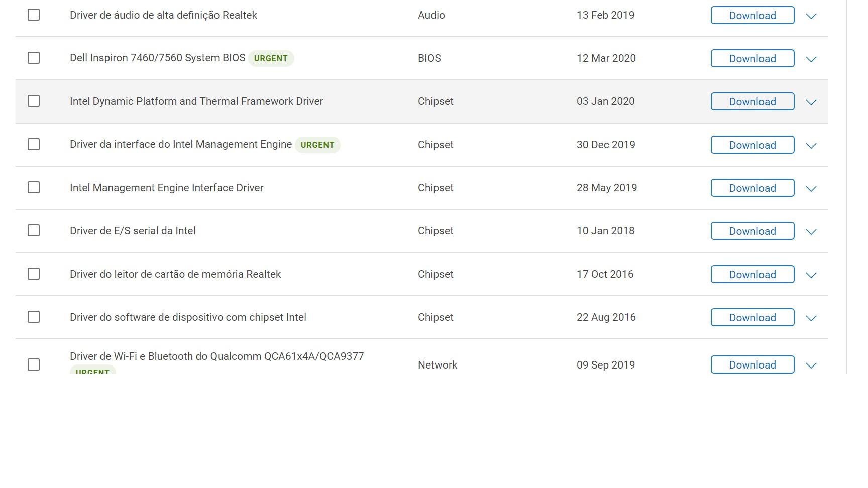This screenshot has width=868, height=488.
Task: Open Driver de áudio de alta definição Realtek
Action: click(163, 15)
